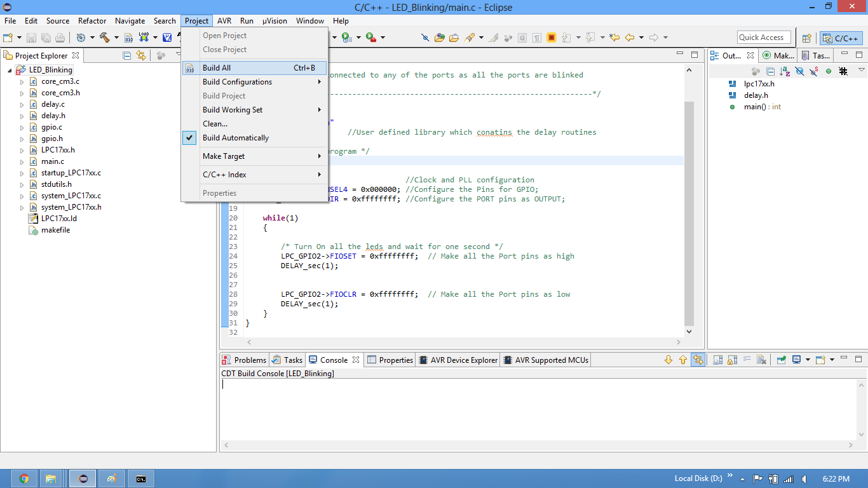Collapse all in the Outline view
The width and height of the screenshot is (868, 488).
coord(770,71)
